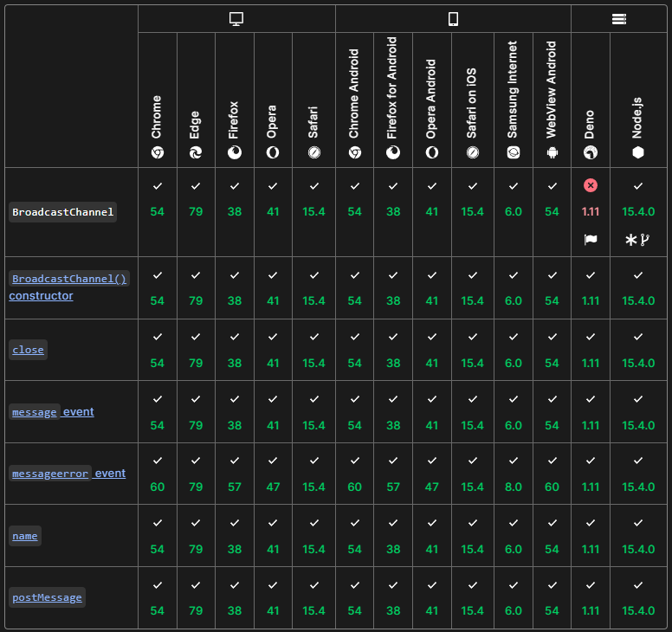This screenshot has height=632, width=672.
Task: Click the flag icon in Deno cell
Action: pos(591,240)
